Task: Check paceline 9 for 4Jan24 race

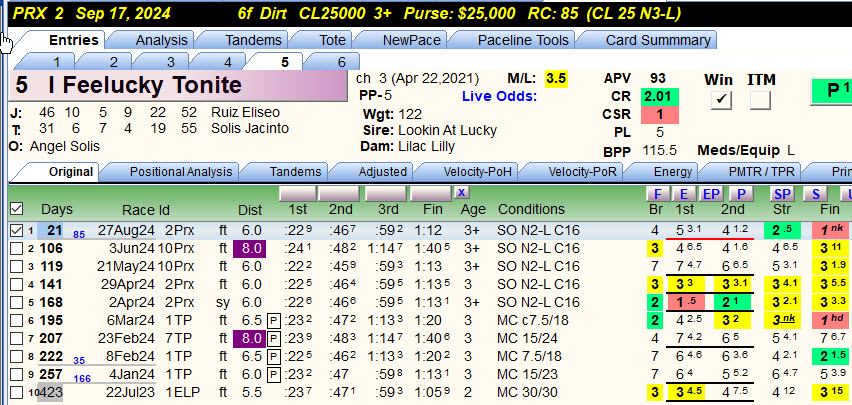Action: (17, 375)
